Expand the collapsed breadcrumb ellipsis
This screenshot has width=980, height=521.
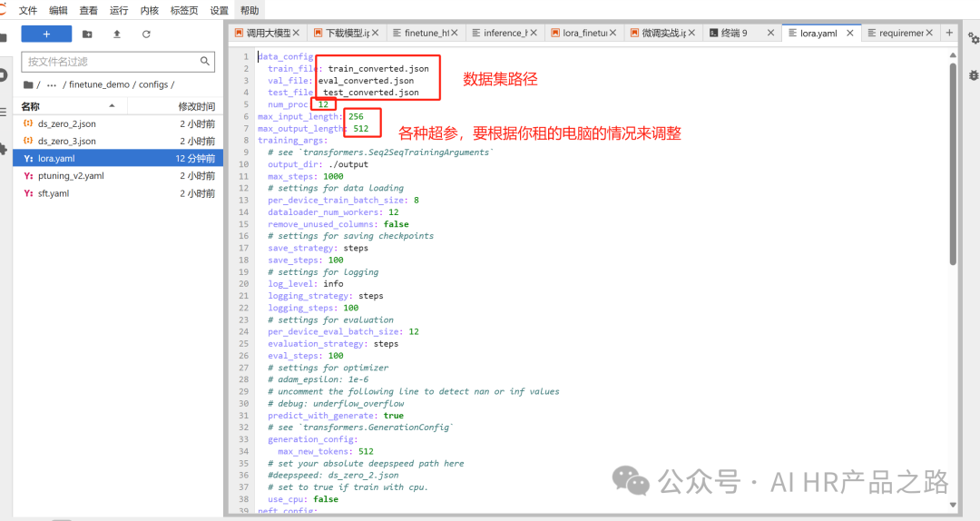tap(51, 84)
